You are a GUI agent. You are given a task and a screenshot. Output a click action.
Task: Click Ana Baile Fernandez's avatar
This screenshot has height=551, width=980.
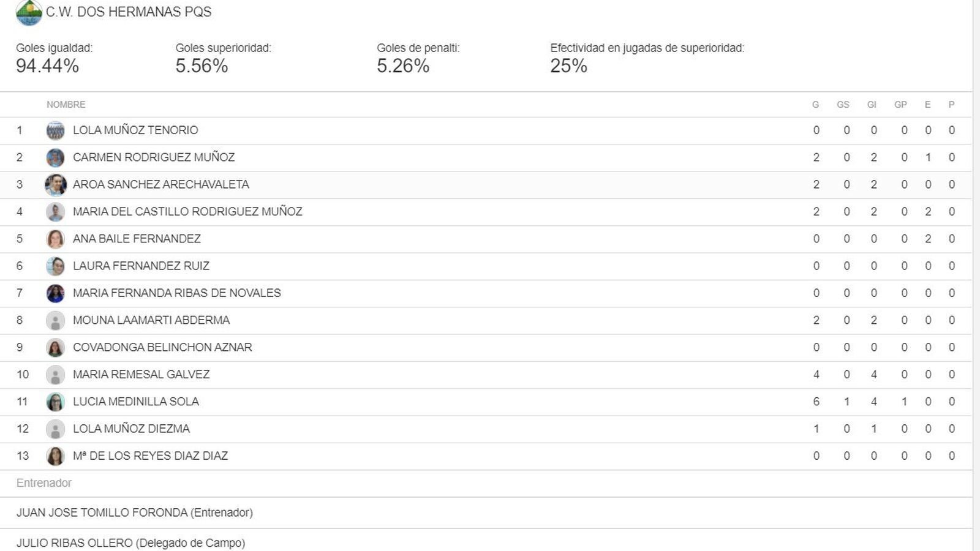pyautogui.click(x=55, y=239)
